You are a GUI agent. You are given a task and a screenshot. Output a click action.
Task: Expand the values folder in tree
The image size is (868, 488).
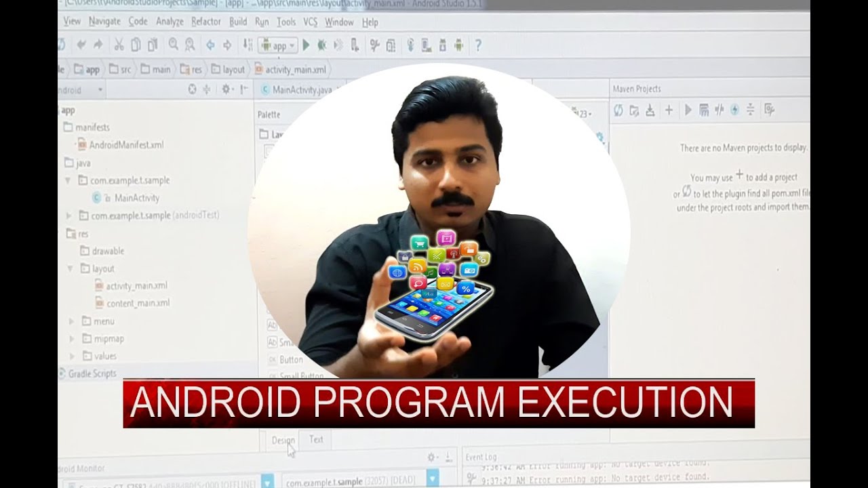coord(73,356)
